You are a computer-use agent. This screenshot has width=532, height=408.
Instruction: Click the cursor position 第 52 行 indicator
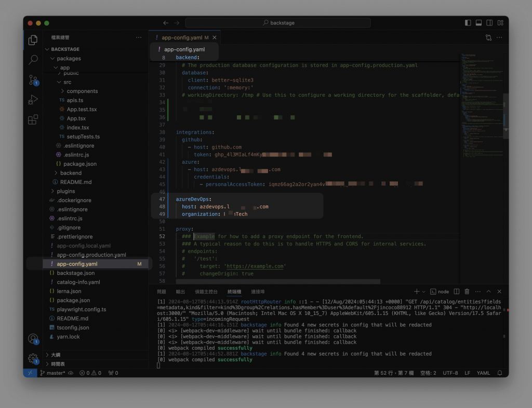coord(394,373)
